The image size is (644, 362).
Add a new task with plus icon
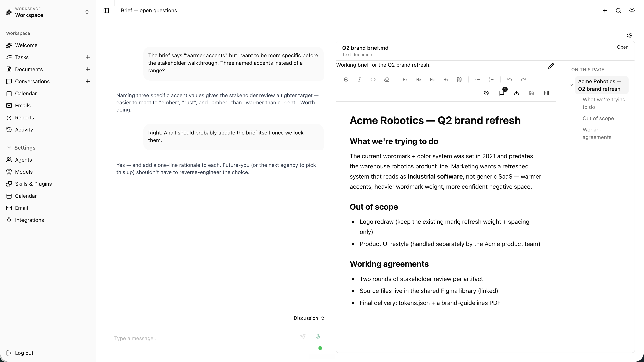[88, 57]
